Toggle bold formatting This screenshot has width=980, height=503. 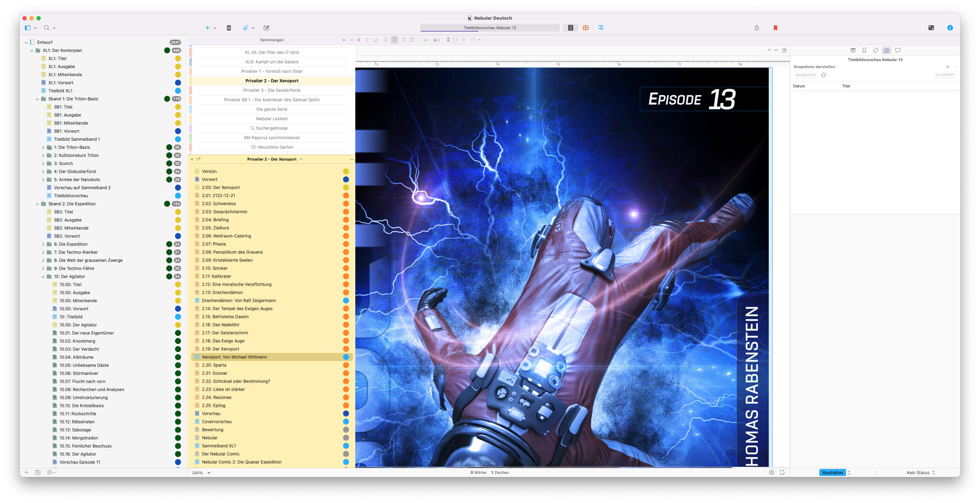pos(358,40)
